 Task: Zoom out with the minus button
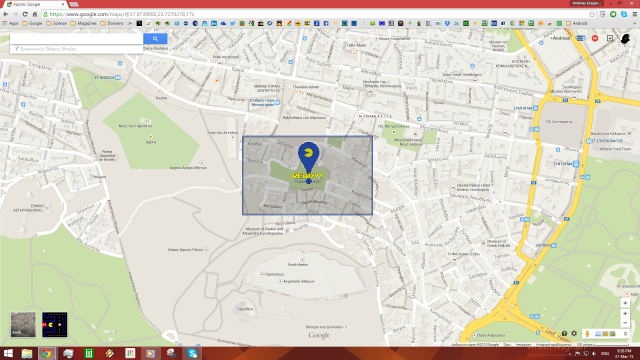pyautogui.click(x=625, y=323)
